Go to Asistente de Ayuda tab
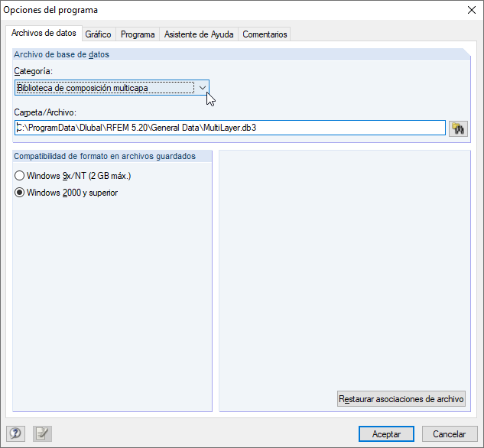 coord(199,34)
